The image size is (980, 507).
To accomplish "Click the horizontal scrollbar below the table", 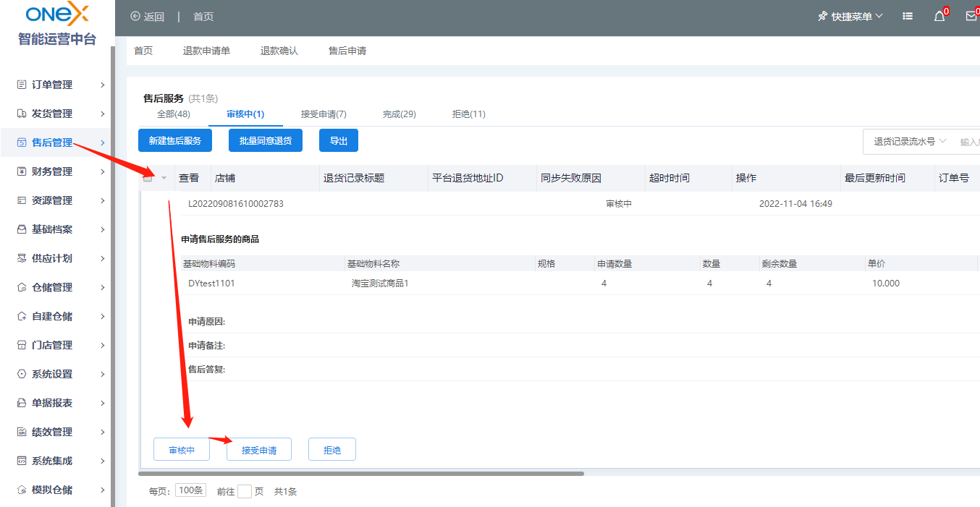I will click(360, 474).
